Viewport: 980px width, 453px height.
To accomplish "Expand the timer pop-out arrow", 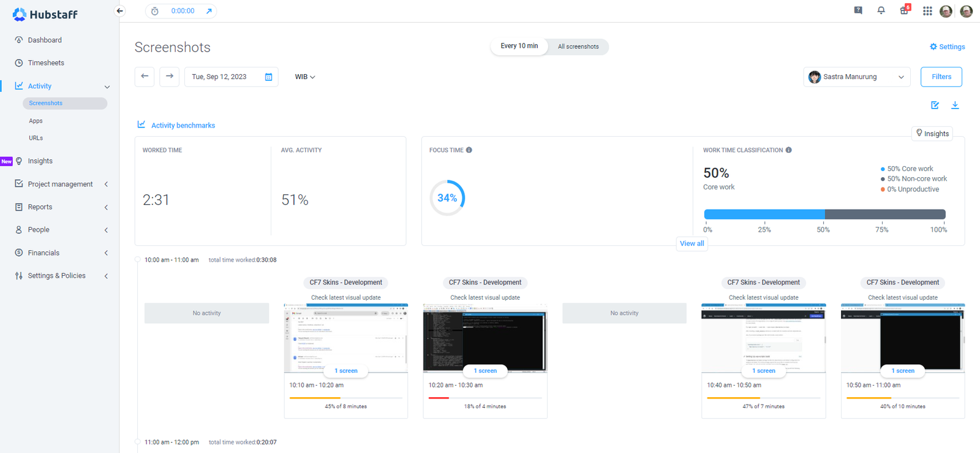I will 209,11.
